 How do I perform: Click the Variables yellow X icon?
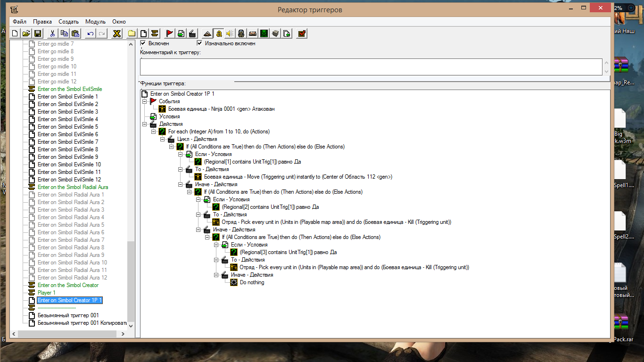tap(117, 33)
